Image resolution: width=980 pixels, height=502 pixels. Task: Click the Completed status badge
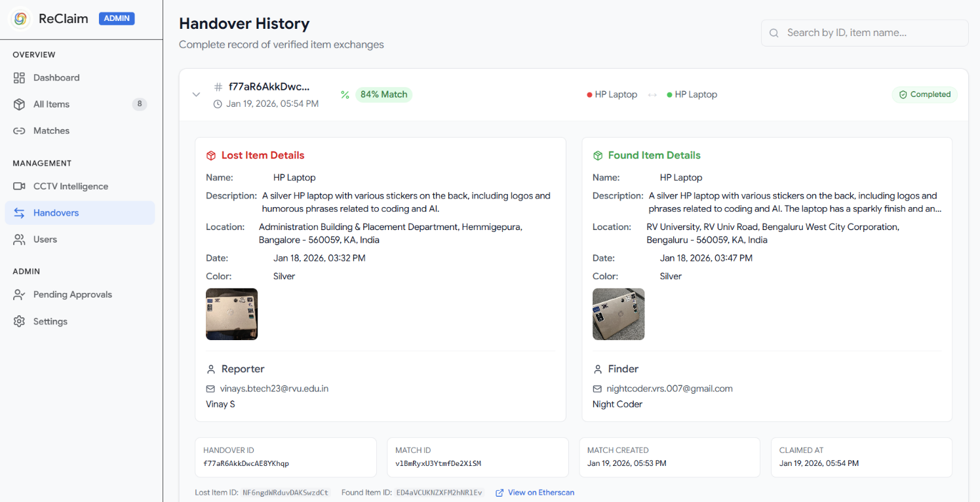(925, 95)
